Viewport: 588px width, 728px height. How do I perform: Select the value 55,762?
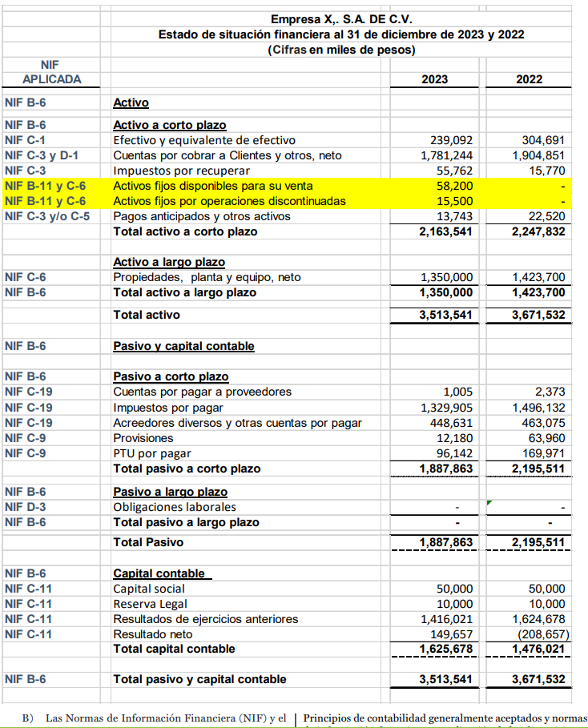454,171
